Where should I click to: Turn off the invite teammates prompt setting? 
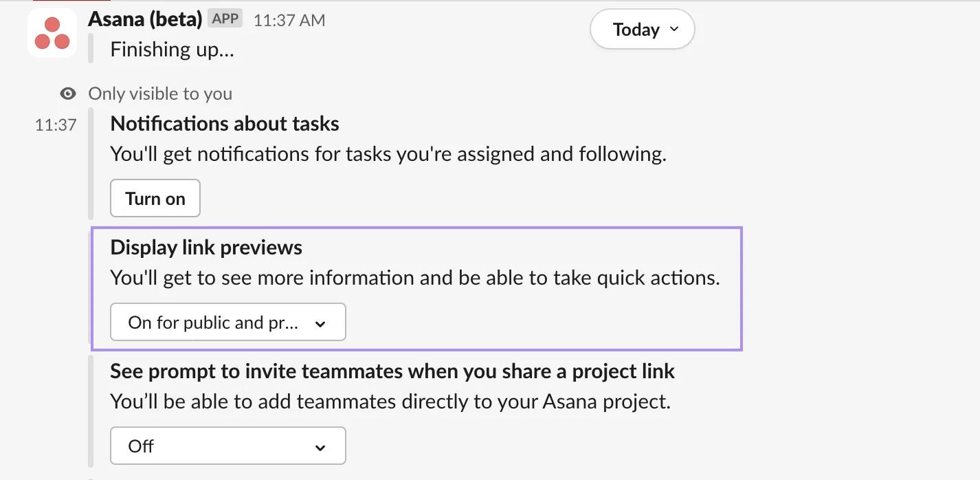click(x=227, y=446)
